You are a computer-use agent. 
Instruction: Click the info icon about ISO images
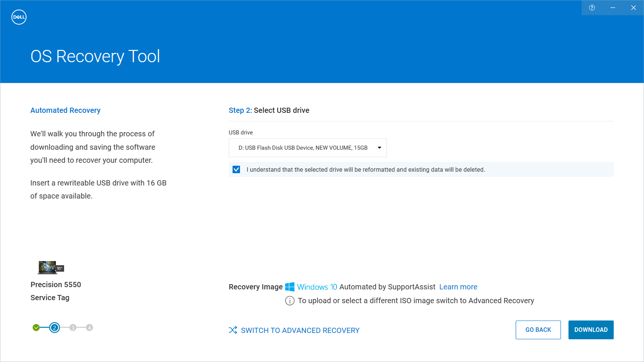(x=290, y=301)
